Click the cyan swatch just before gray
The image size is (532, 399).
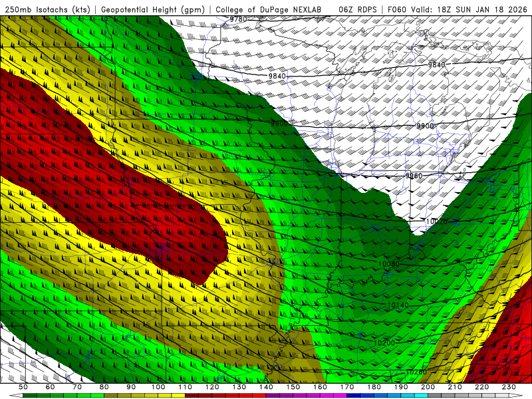point(421,396)
